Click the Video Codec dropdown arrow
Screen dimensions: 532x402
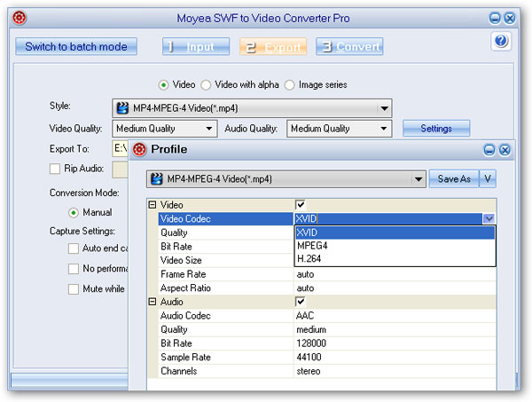[489, 218]
